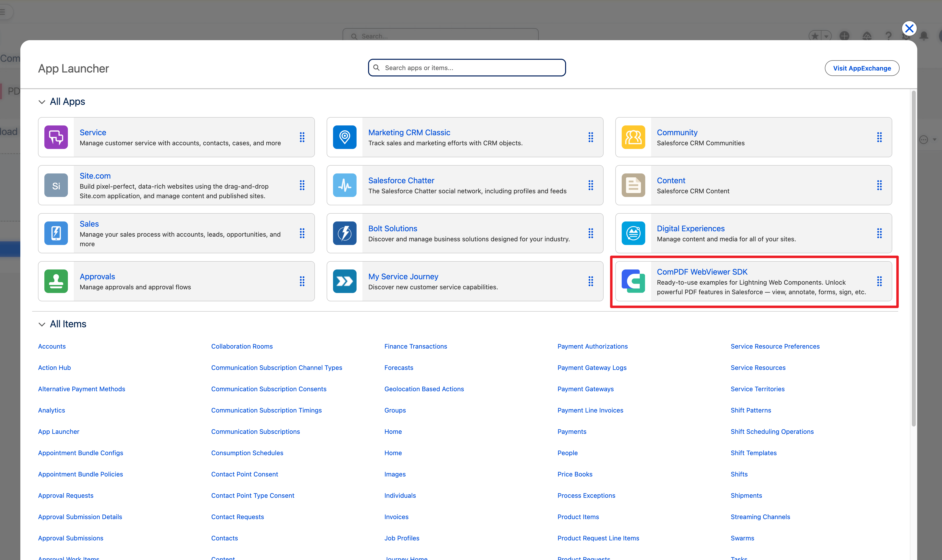Image resolution: width=942 pixels, height=560 pixels.
Task: Open the My Service Journey app icon
Action: [344, 281]
